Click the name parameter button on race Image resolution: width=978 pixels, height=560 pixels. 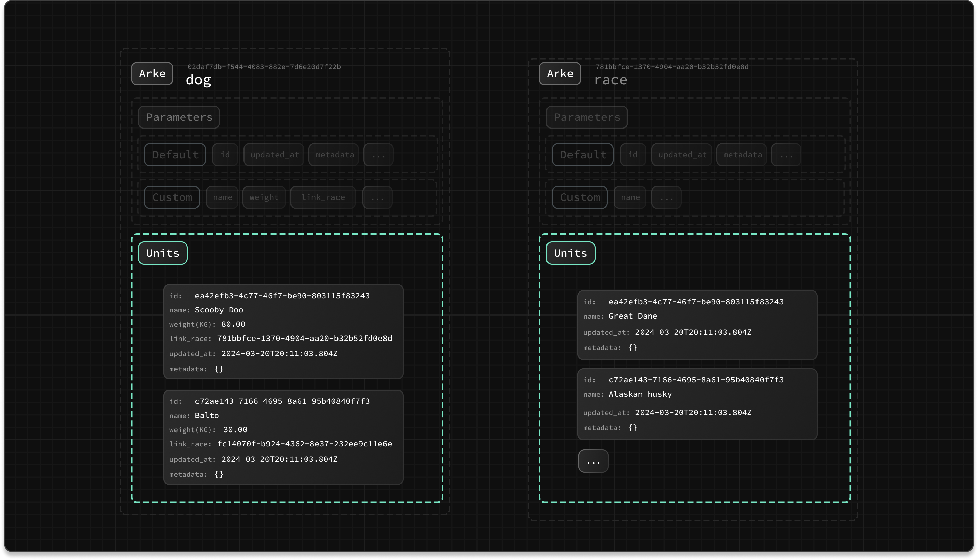631,197
